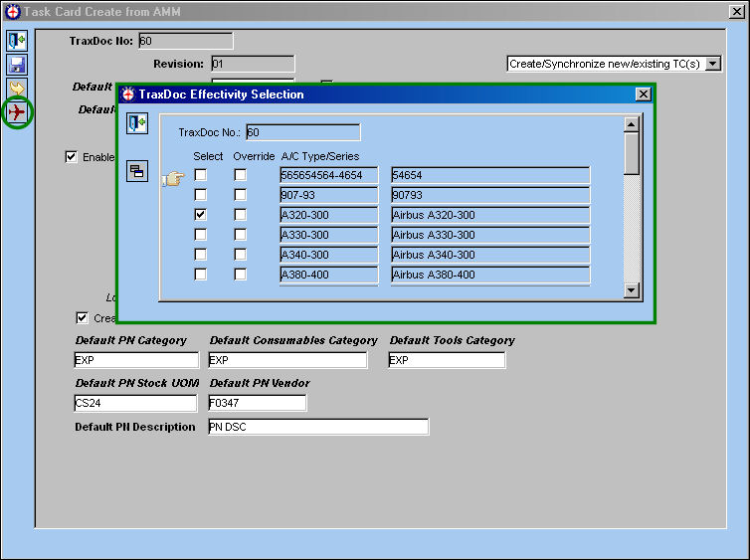Click the A380-400 type/series cell
The width and height of the screenshot is (750, 560).
point(328,275)
